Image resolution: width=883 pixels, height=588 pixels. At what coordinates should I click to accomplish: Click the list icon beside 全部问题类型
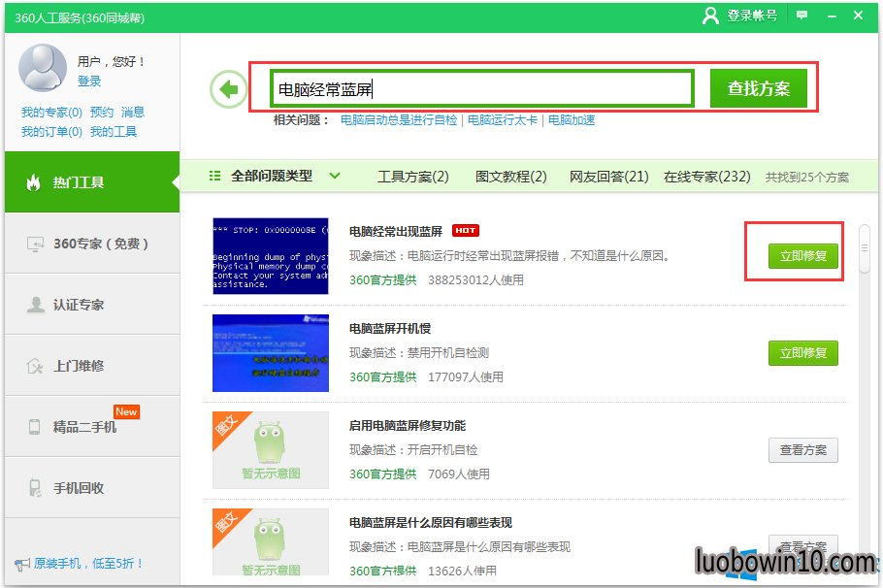(214, 176)
